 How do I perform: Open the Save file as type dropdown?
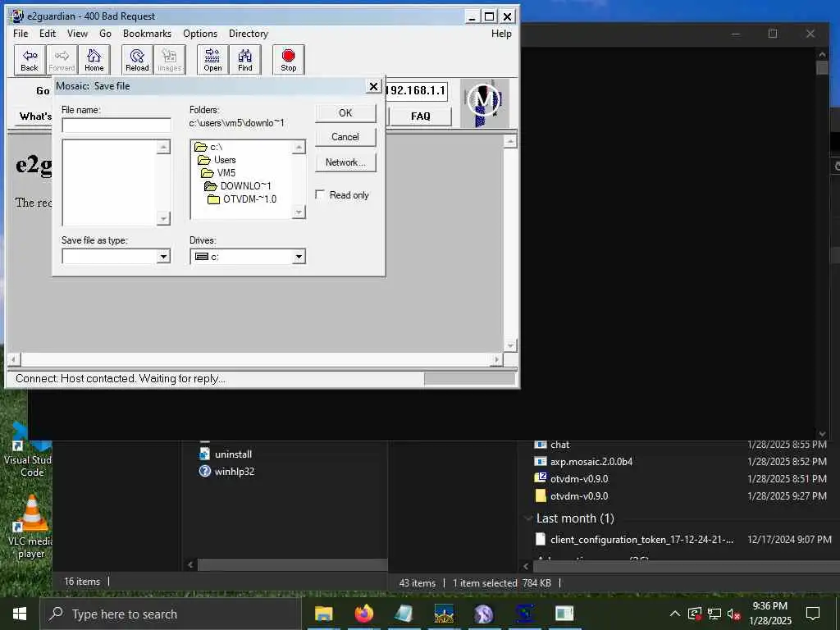click(164, 257)
